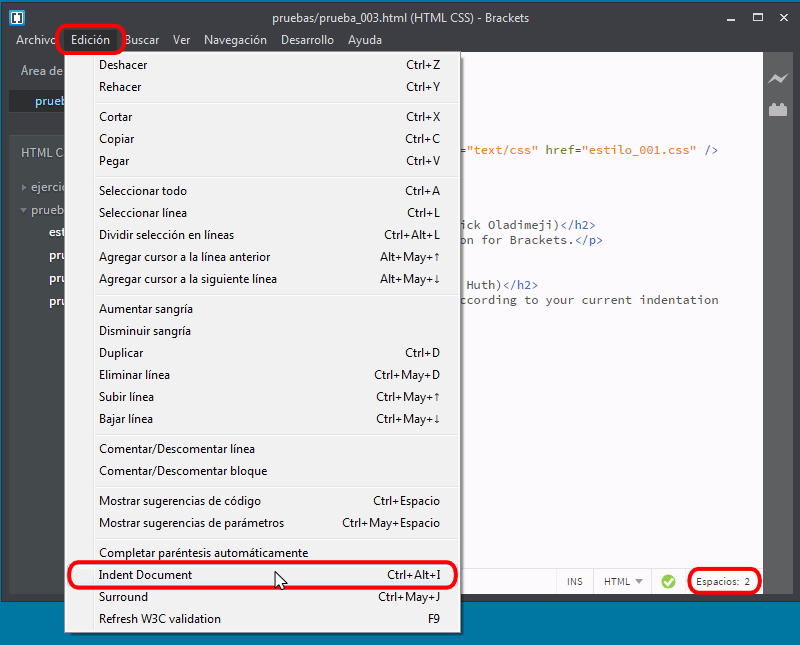Close the Brackets window
800x645 pixels.
[784, 18]
